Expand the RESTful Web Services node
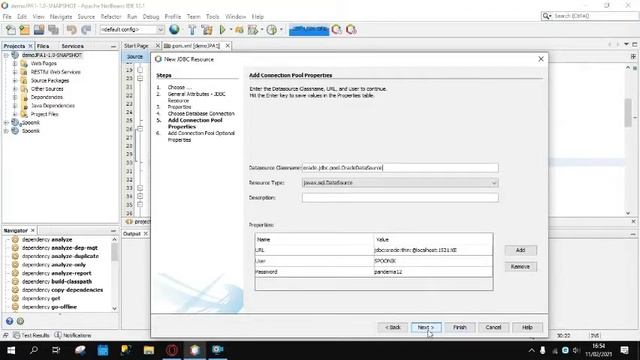Screen dimensions: 640x360 pyautogui.click(x=15, y=72)
